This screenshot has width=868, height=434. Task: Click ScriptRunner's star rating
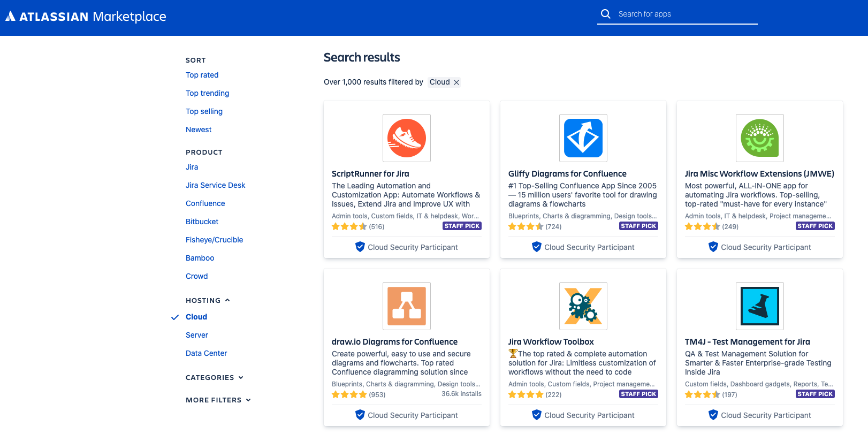pos(349,226)
